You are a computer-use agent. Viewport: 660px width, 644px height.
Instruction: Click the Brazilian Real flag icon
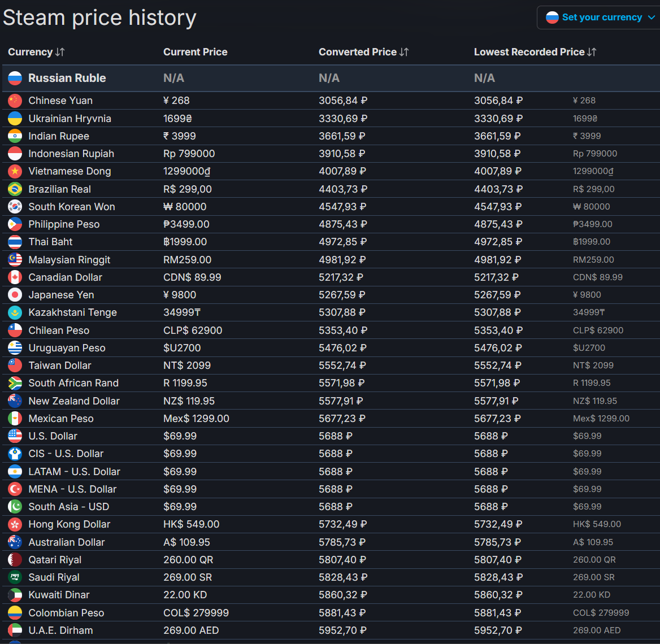pos(15,189)
